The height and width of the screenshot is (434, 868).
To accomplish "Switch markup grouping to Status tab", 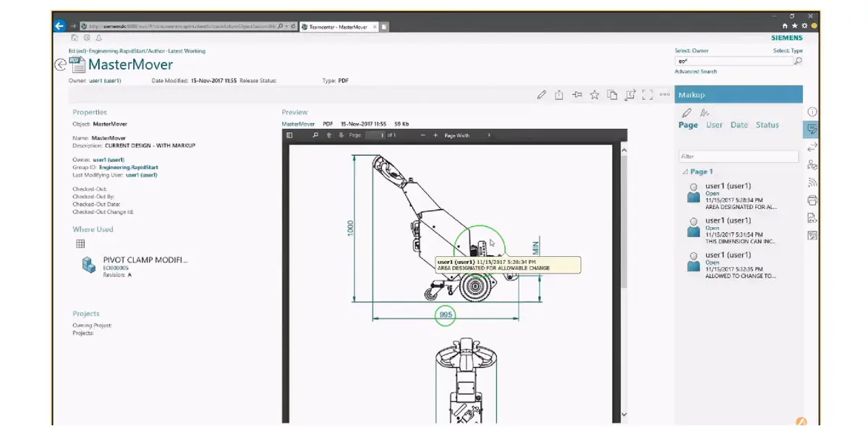I will pyautogui.click(x=767, y=125).
